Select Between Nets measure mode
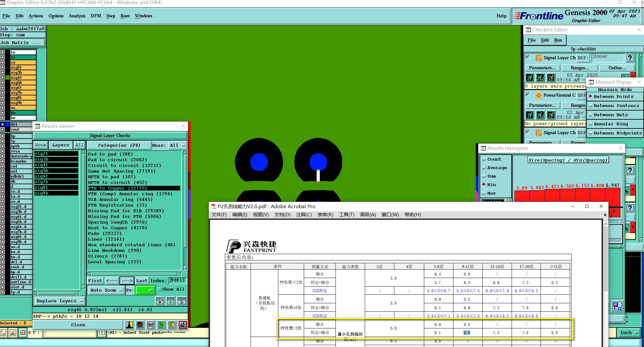This screenshot has height=347, width=644. coord(615,115)
